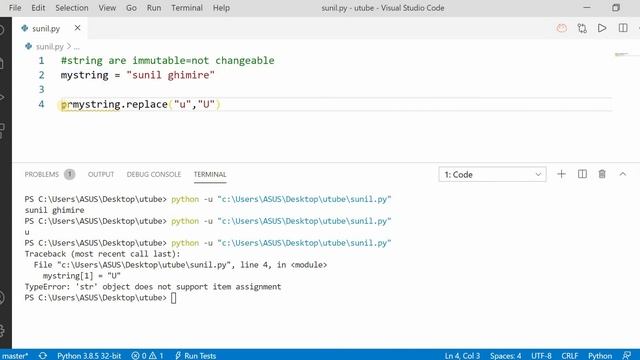Image resolution: width=640 pixels, height=360 pixels.
Task: Change file encoding via UTF-8
Action: [x=541, y=356]
